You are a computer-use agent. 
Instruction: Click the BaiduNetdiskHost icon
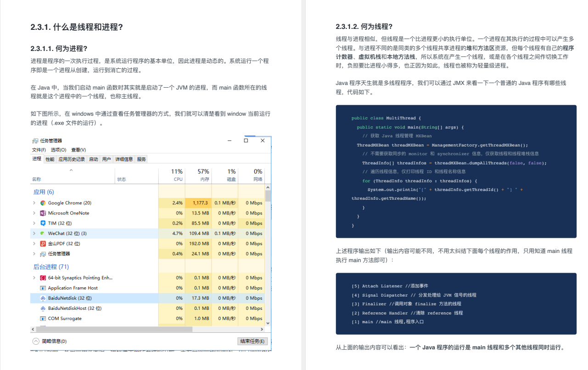point(43,308)
